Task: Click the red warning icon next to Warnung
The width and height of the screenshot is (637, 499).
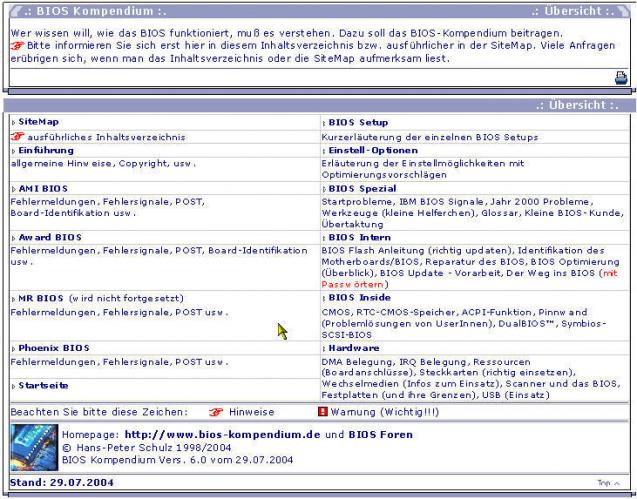Action: tap(323, 412)
